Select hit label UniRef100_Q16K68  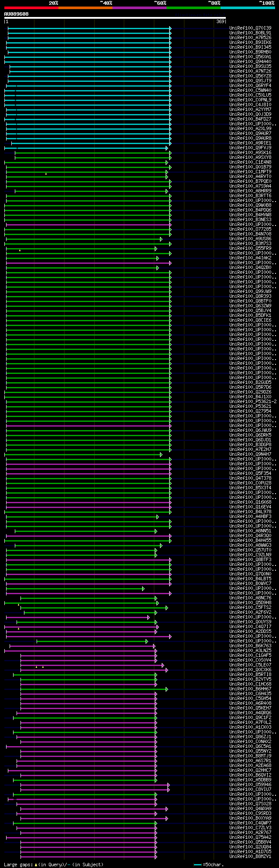[250, 502]
